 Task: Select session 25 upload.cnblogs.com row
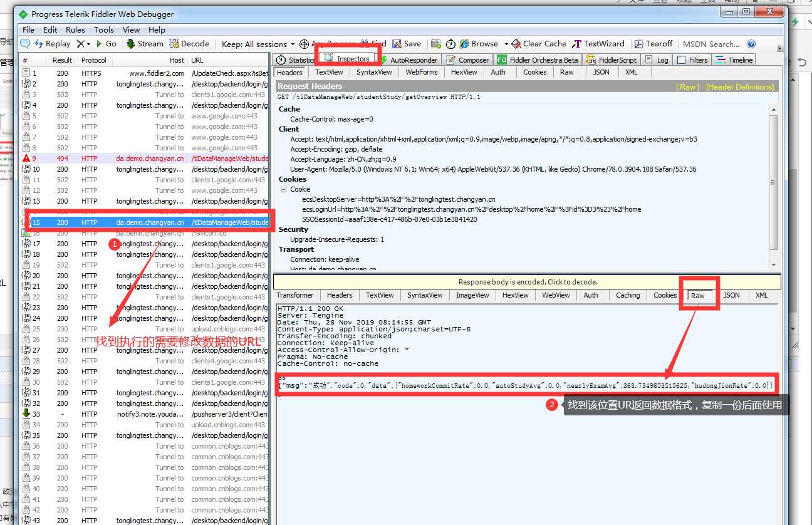[x=145, y=329]
